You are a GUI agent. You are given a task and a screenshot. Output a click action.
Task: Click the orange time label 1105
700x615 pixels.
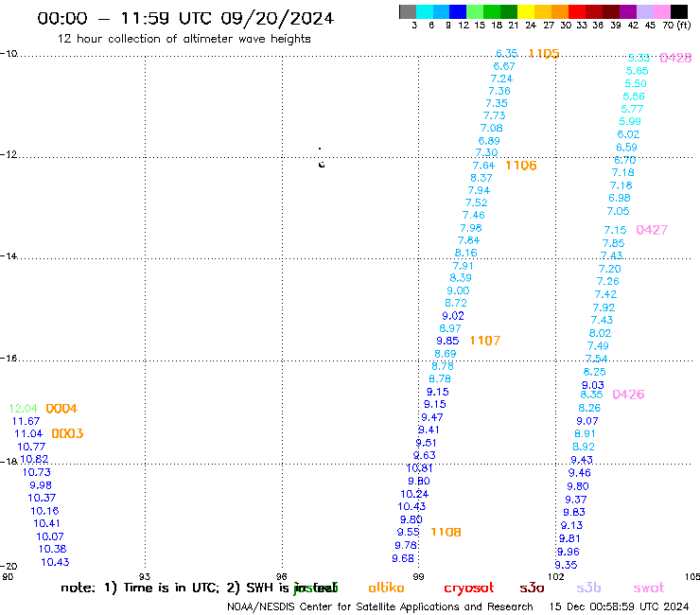544,54
